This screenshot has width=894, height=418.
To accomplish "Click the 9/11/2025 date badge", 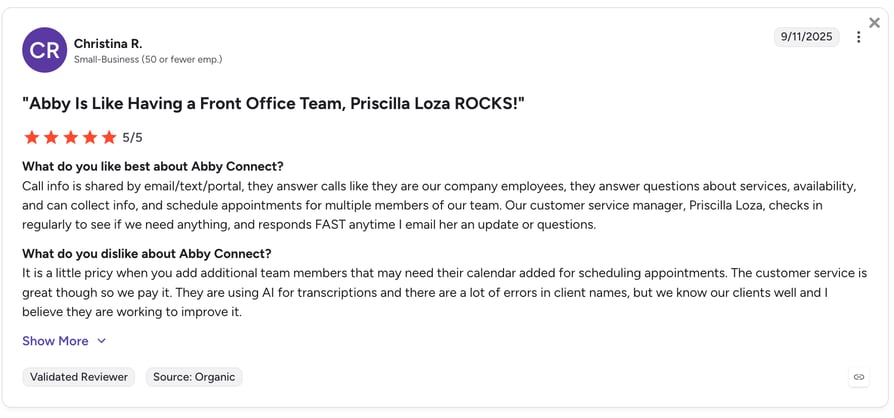I will tap(806, 37).
